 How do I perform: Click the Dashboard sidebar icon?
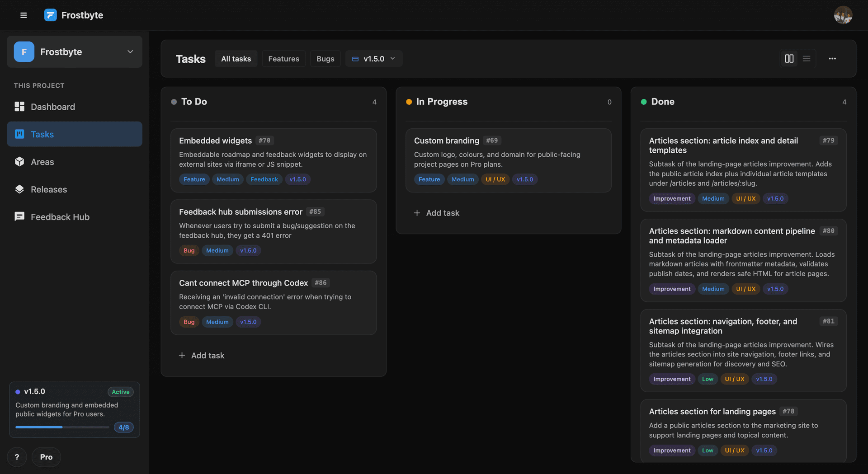[19, 107]
